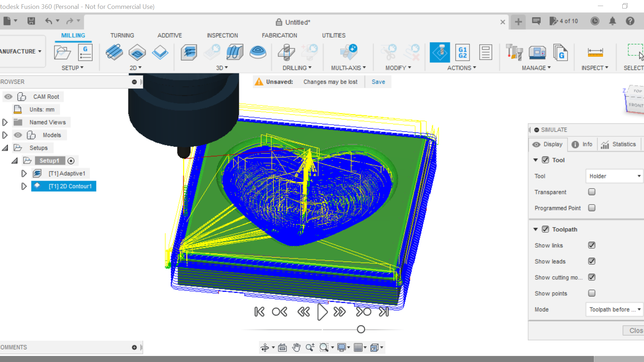Image resolution: width=644 pixels, height=362 pixels.
Task: Switch to the TURNING tab
Action: point(122,36)
